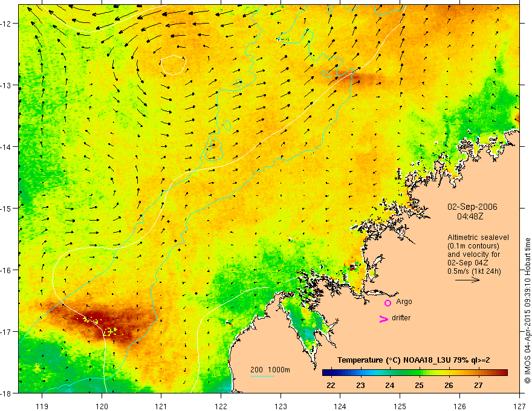Click the vertical IMOS copyright timestamp text
Image resolution: width=532 pixels, height=411 pixels.
tap(527, 311)
